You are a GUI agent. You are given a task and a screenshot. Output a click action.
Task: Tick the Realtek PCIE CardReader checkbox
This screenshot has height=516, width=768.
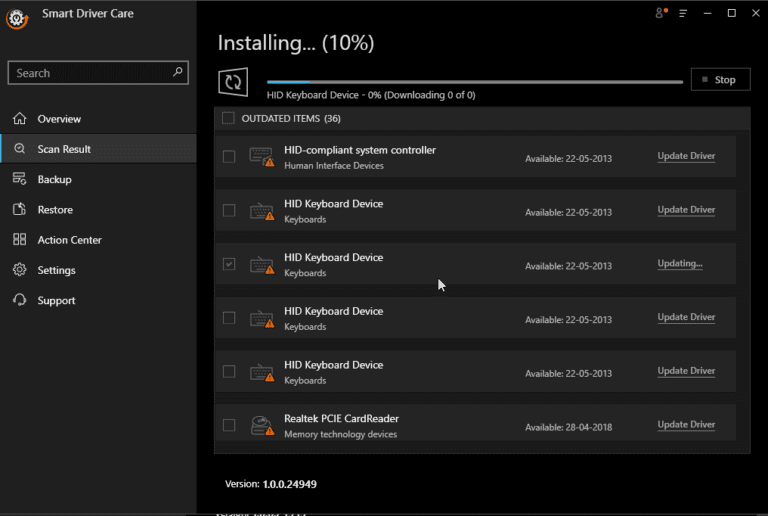tap(229, 425)
